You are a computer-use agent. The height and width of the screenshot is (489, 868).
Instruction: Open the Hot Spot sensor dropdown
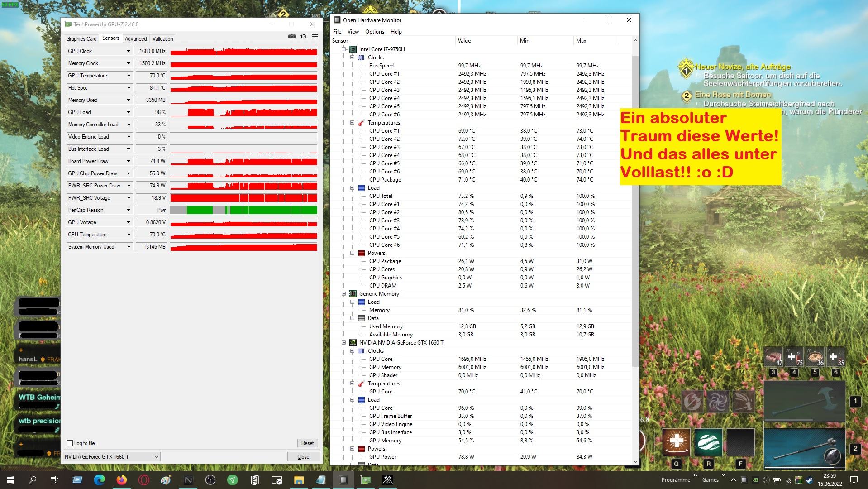pyautogui.click(x=129, y=88)
